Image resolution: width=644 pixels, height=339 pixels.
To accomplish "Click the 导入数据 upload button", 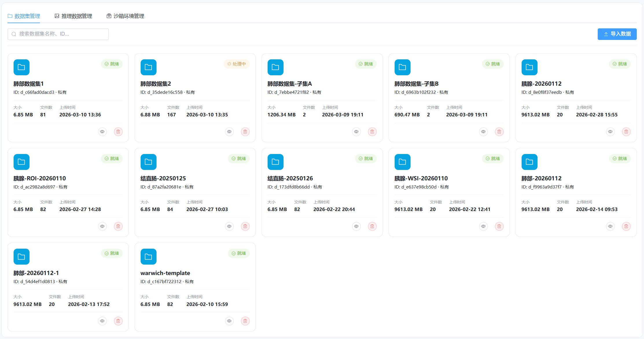I will (x=617, y=34).
